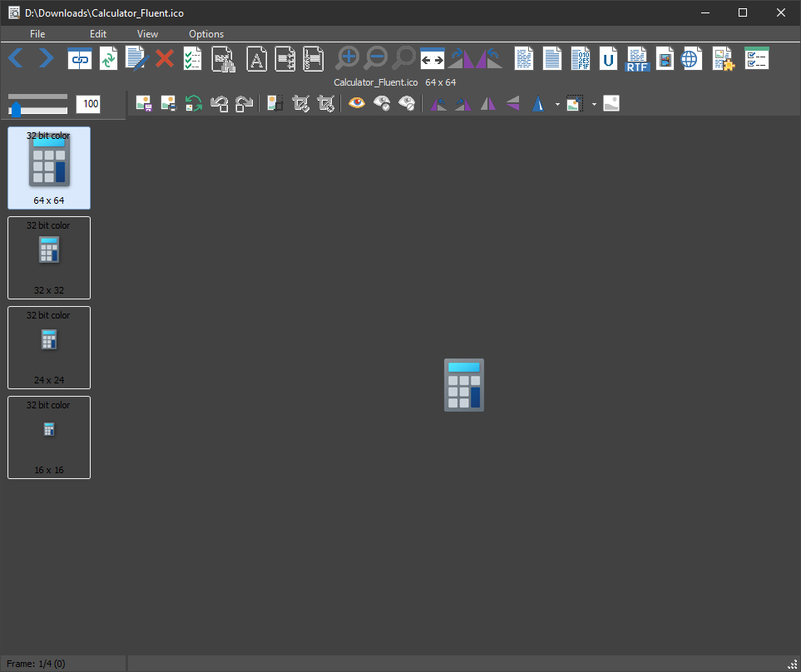Click the print image icon
Image resolution: width=801 pixels, height=672 pixels.
[x=168, y=103]
